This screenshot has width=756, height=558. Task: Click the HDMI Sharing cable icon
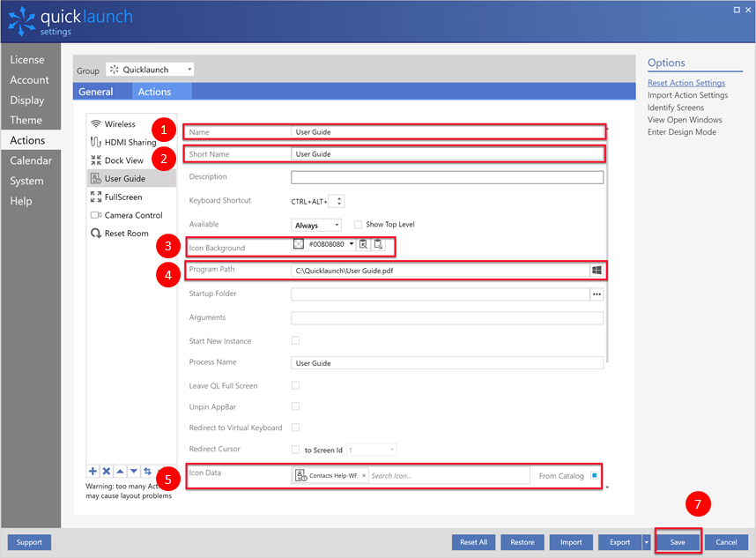[96, 142]
